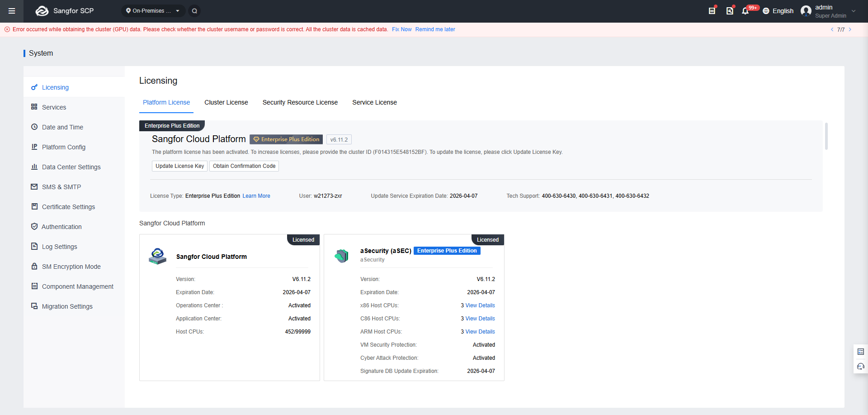Screen dimensions: 868x415
Task: Click the Date and Time clock icon
Action: coord(34,127)
